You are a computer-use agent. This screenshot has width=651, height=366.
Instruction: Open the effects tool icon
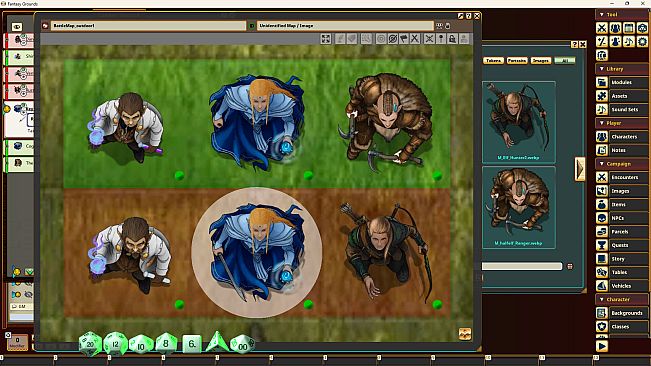click(615, 41)
